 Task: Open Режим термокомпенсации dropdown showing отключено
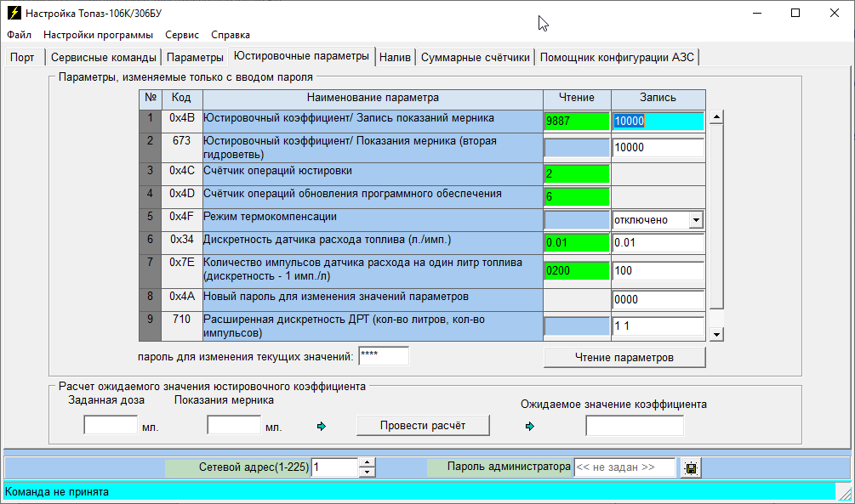[x=696, y=220]
